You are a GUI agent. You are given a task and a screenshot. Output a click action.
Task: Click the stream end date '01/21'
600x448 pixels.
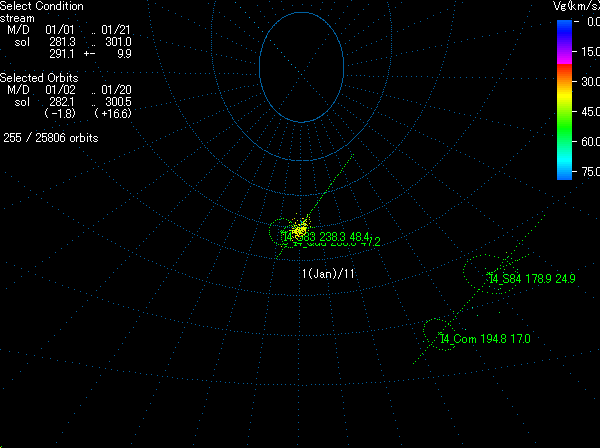point(116,30)
